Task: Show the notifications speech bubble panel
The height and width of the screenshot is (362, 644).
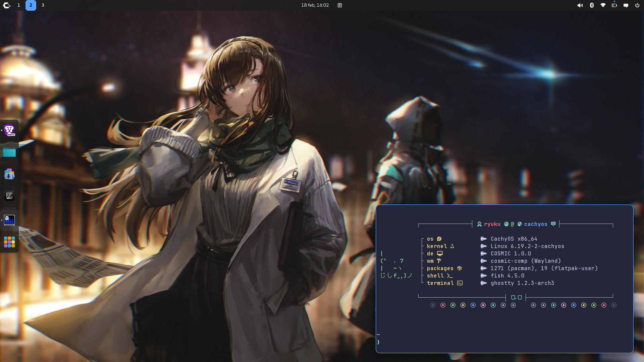Action: click(626, 5)
